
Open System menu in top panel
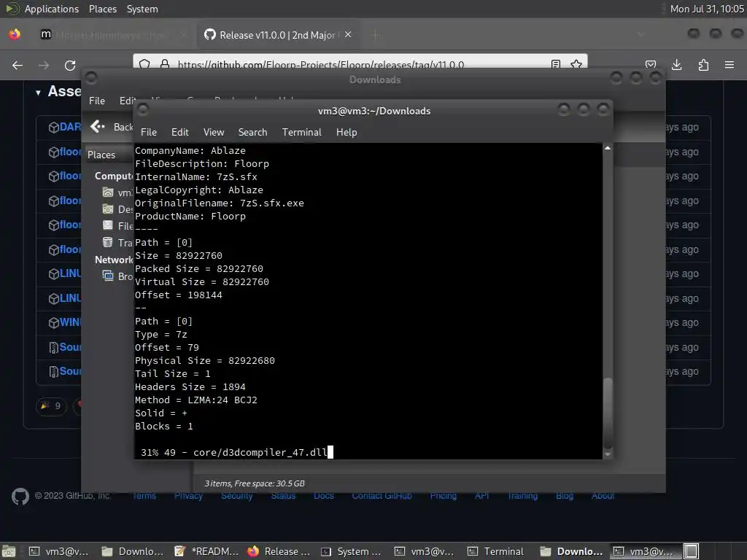(x=142, y=9)
